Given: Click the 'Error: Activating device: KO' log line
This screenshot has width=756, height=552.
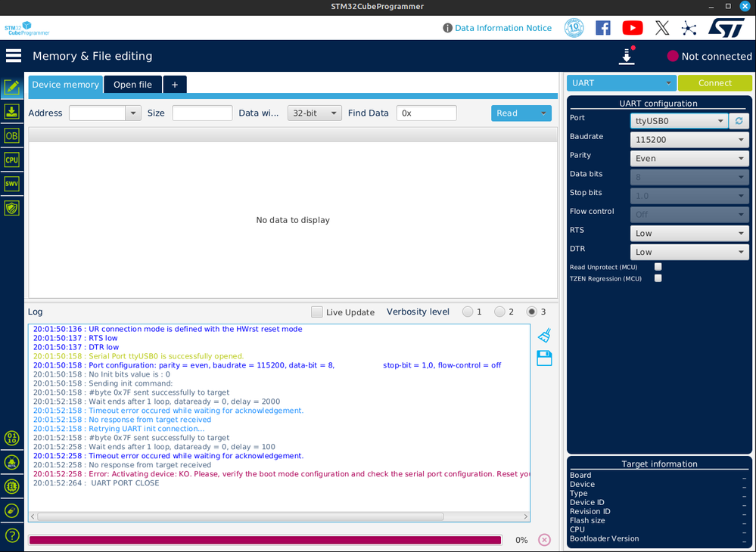Looking at the screenshot, I should [281, 474].
